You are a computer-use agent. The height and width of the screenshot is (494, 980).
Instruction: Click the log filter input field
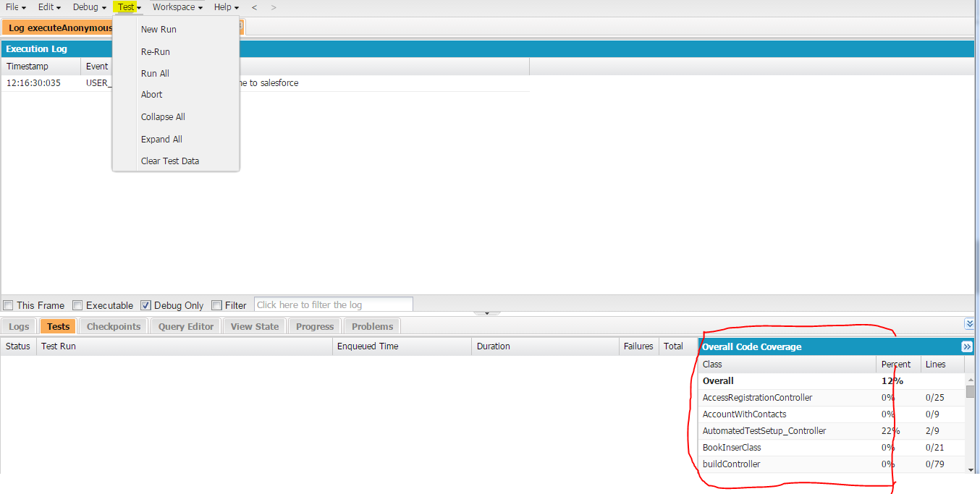click(x=333, y=304)
